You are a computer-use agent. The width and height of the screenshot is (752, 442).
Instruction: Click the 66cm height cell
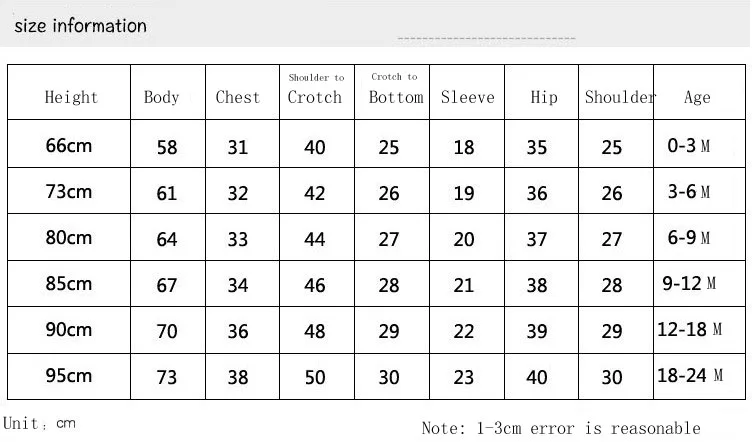(x=69, y=146)
